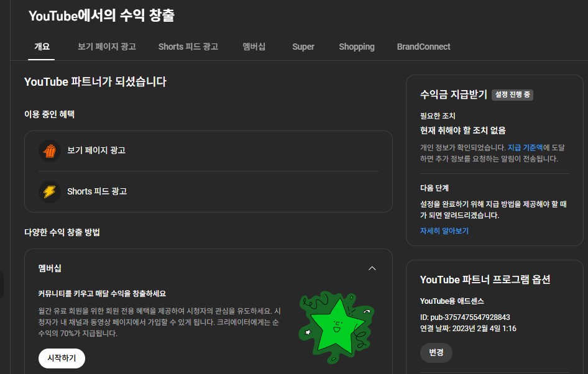Select the Shorts 피드 광고 benefit row
The image size is (588, 374).
click(x=208, y=191)
